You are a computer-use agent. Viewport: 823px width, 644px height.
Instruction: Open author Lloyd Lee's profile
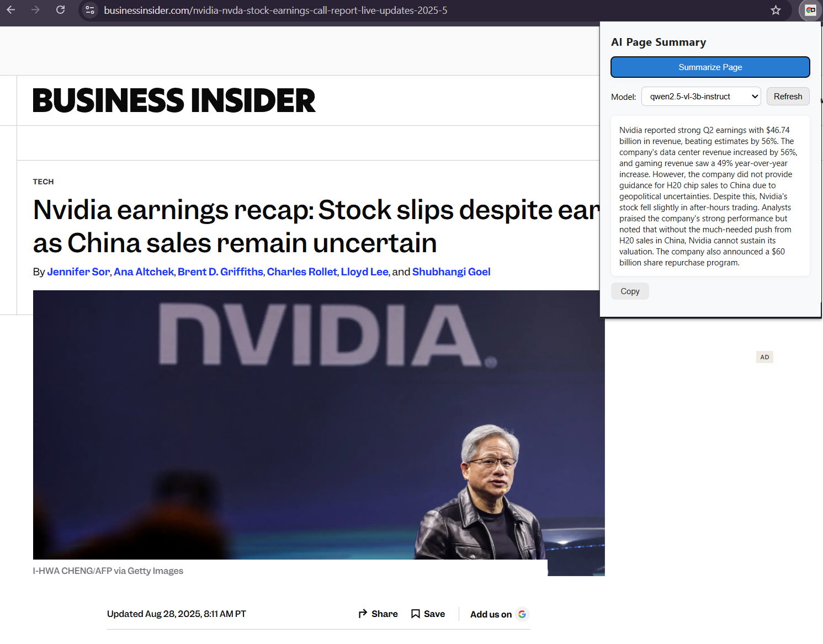pos(364,272)
